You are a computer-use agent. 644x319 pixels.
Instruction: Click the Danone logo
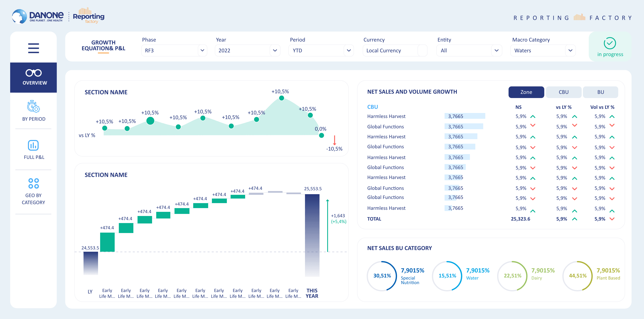(x=38, y=16)
